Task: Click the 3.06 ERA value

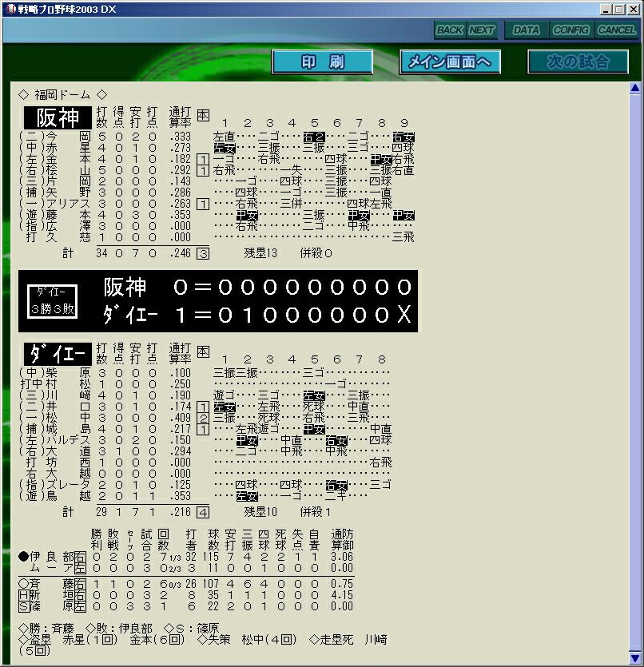Action: 342,557
